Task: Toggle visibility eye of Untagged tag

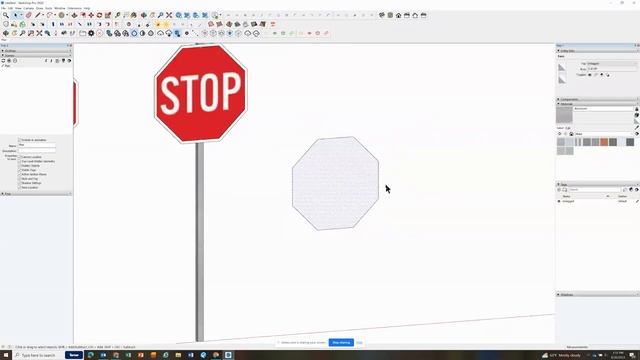Action: pyautogui.click(x=559, y=201)
